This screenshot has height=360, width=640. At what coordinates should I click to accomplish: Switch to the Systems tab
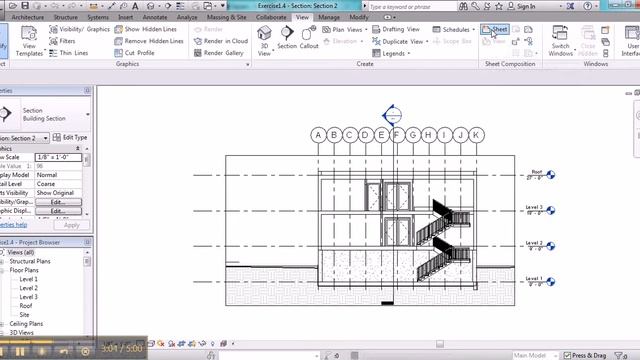[98, 18]
